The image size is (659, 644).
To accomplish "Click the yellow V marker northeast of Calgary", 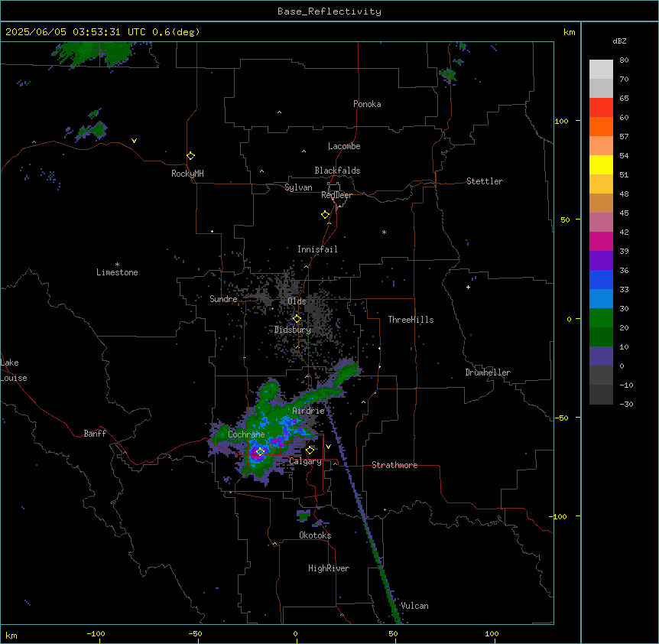I will 328,447.
